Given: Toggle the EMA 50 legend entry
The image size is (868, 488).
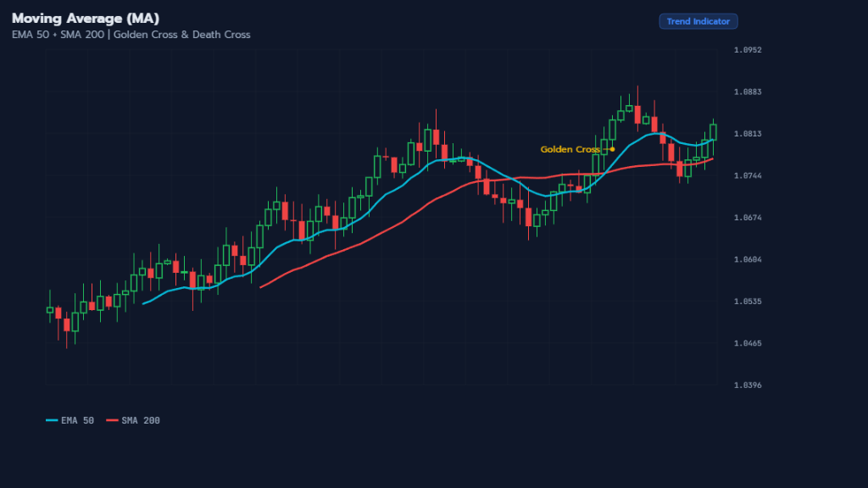Looking at the screenshot, I should click(73, 420).
